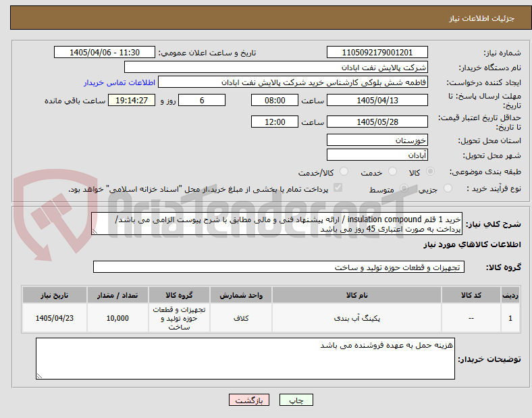Select the کالا/خدمت radio button
The image size is (532, 418).
point(344,172)
